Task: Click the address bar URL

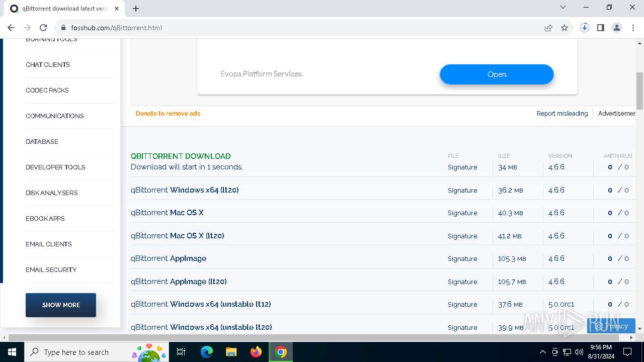Action: [117, 28]
